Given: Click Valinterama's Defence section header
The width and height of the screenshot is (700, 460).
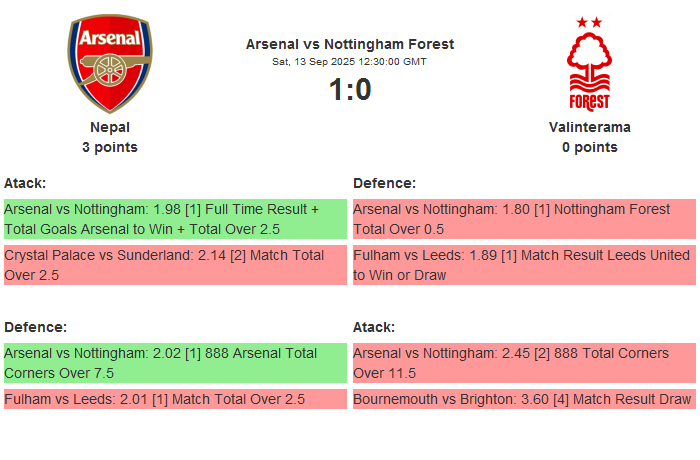Looking at the screenshot, I should pos(384,183).
